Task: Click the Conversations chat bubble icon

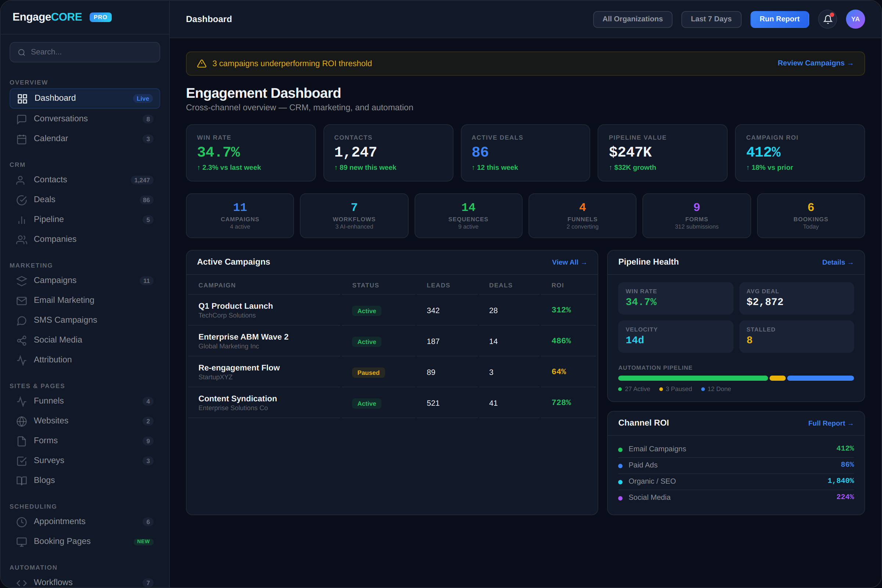Action: 22,119
